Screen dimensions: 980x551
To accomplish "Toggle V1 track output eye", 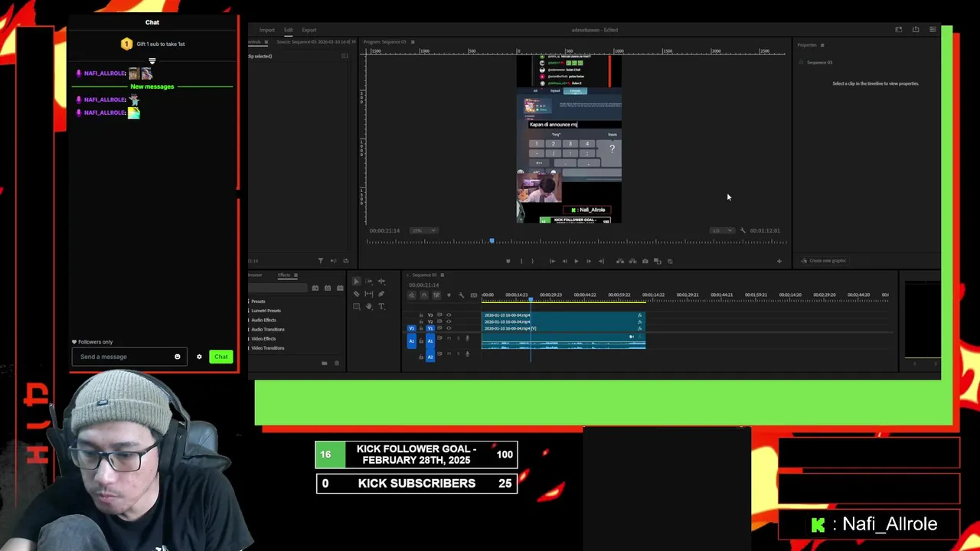I will tap(449, 328).
